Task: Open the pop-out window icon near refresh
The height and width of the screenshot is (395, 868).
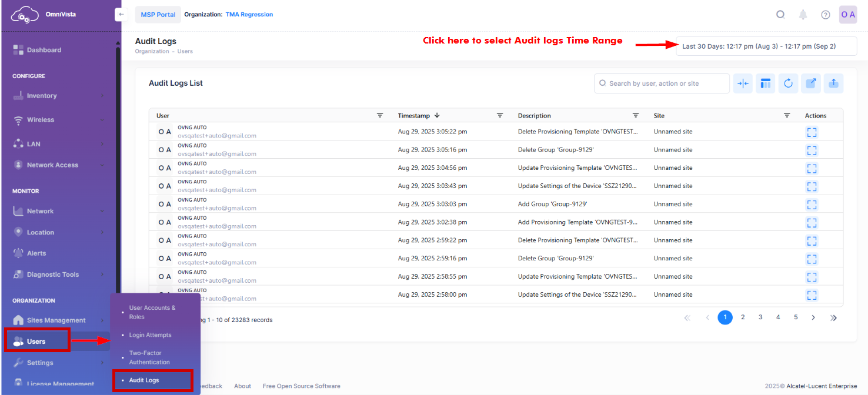Action: (x=811, y=83)
